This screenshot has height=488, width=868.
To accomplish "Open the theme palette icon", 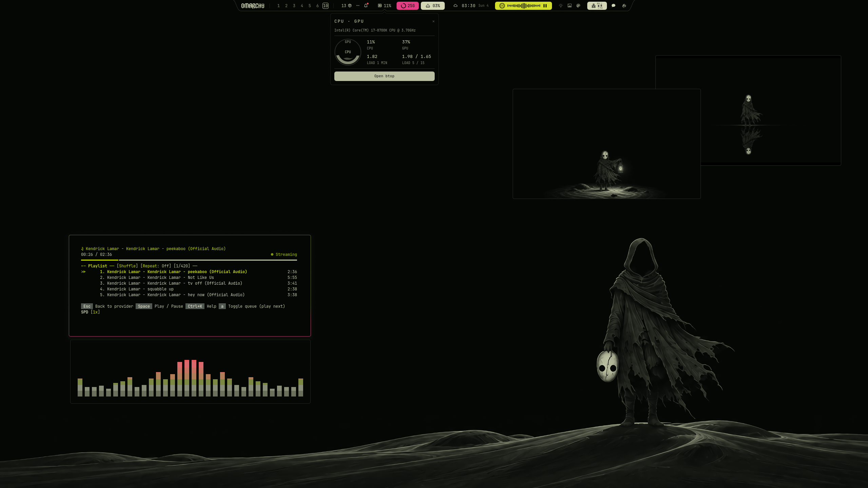I will (x=578, y=6).
